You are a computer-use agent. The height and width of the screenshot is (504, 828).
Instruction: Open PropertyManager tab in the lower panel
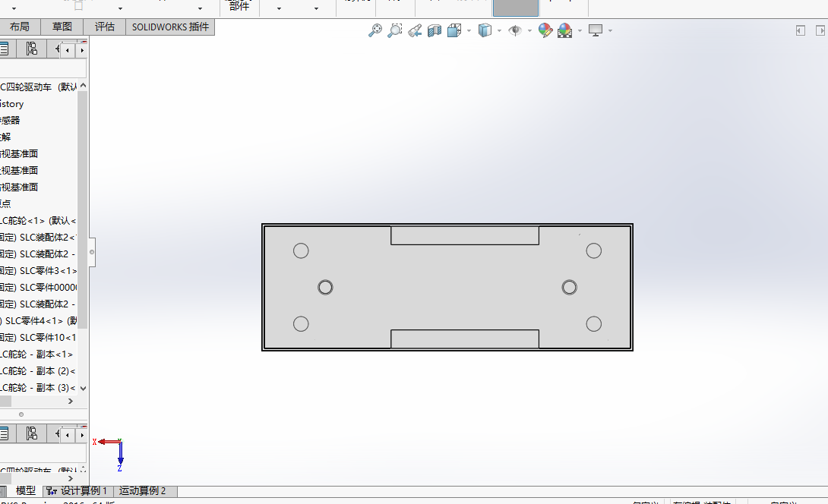coord(5,434)
